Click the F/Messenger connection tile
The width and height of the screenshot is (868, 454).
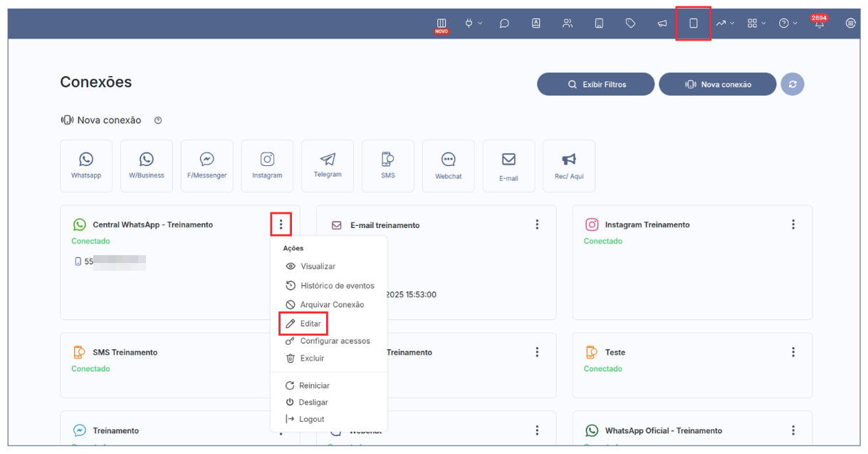click(x=207, y=165)
